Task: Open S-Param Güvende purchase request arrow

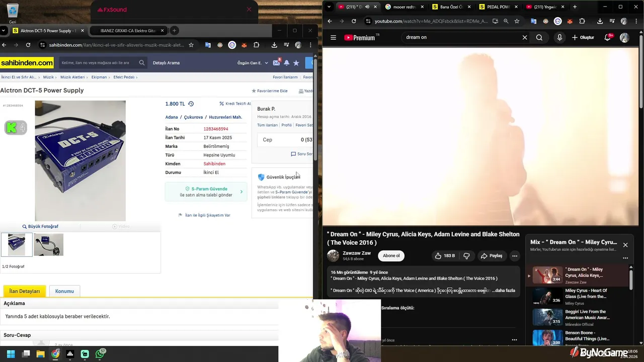Action: point(242,192)
